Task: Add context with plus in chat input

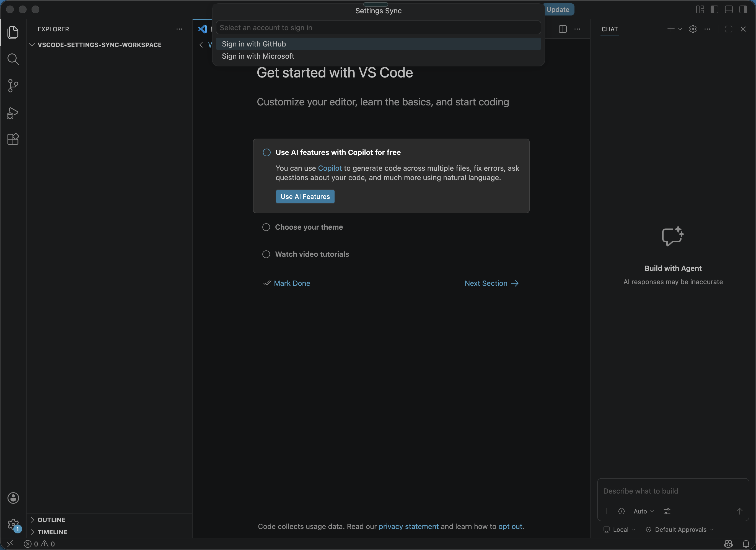Action: 607,511
